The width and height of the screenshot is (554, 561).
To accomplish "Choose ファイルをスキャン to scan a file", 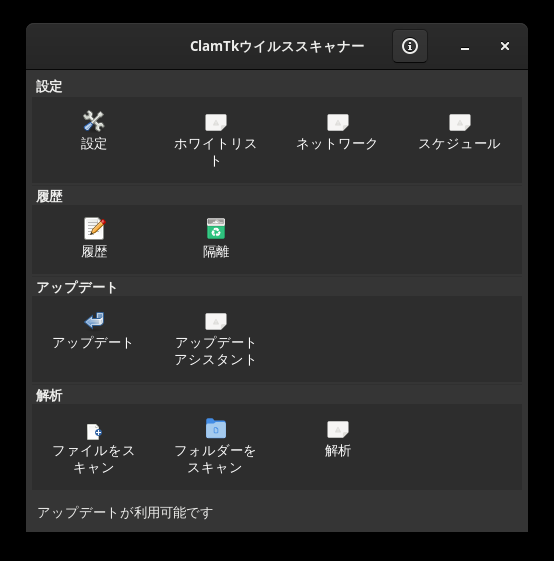I will 94,431.
